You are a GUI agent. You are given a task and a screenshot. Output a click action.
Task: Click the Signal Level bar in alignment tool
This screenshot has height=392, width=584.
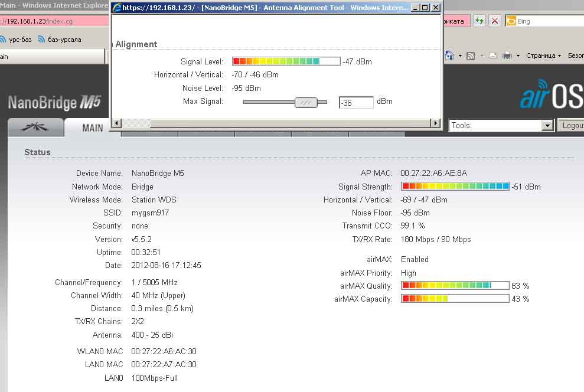(286, 61)
